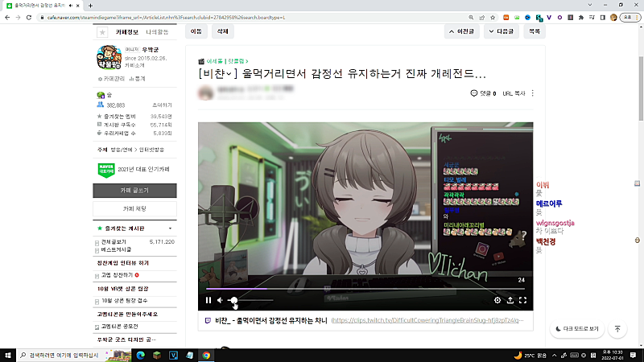Open the 2021년 대표 인기카페 badge
Image resolution: width=644 pixels, height=362 pixels.
click(x=134, y=170)
